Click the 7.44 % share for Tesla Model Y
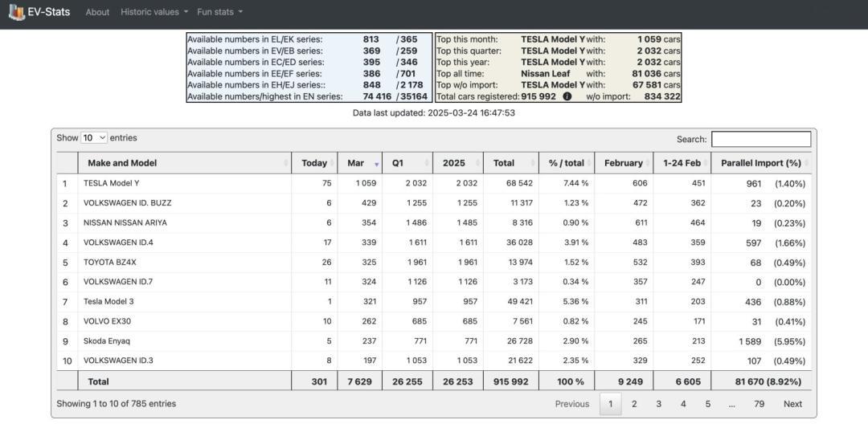This screenshot has width=868, height=424. coord(575,184)
